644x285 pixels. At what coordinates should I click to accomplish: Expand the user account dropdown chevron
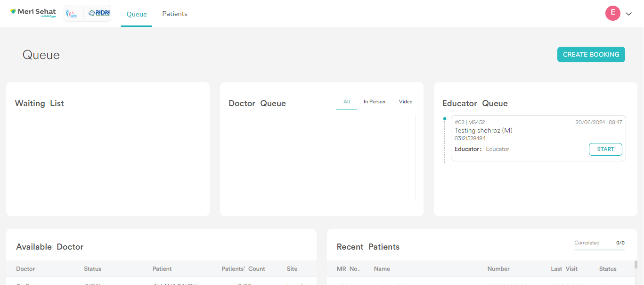point(628,14)
